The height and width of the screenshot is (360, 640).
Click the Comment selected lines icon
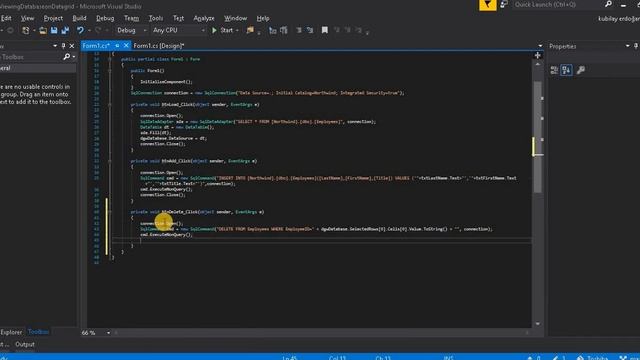284,30
